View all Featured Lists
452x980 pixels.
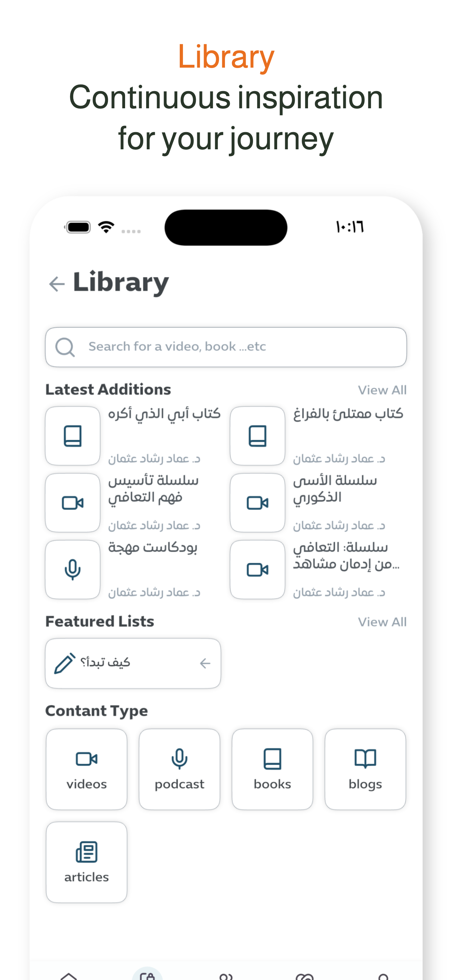click(382, 622)
